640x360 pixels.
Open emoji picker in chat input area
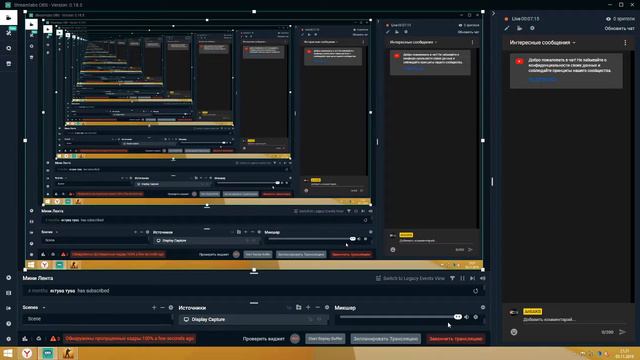[x=514, y=332]
